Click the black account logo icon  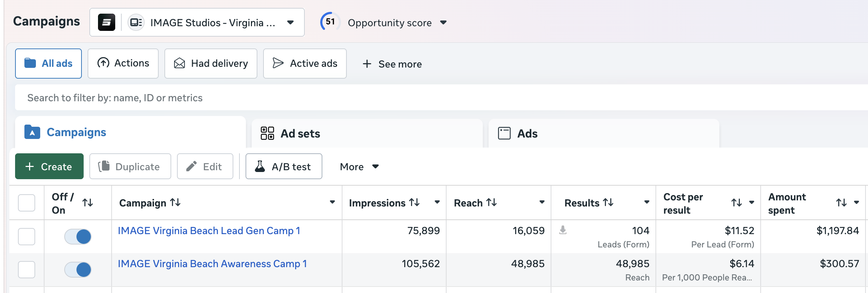pos(107,22)
